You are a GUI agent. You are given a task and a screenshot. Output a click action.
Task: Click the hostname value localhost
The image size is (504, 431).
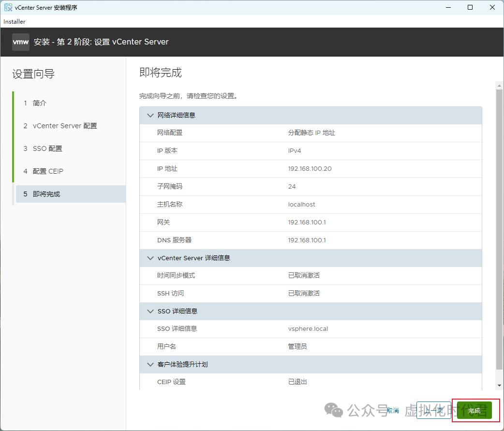(301, 205)
